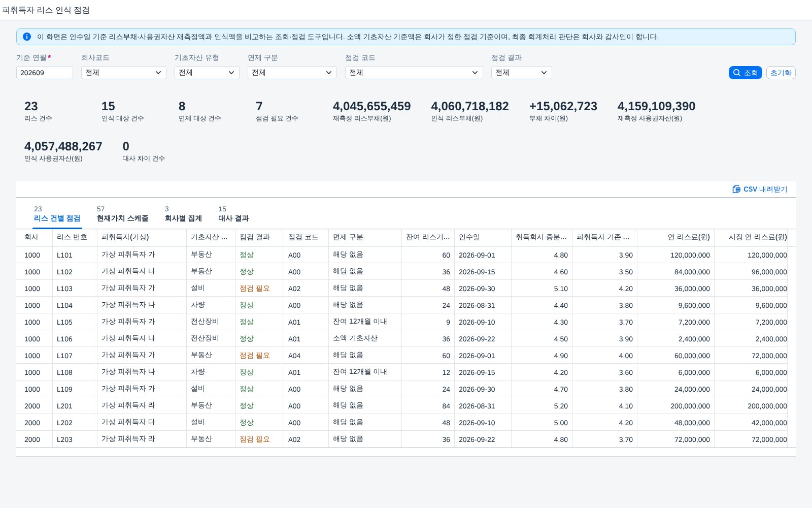Image resolution: width=812 pixels, height=508 pixels.
Task: Expand the 면제 구분 dropdown
Action: pos(292,73)
